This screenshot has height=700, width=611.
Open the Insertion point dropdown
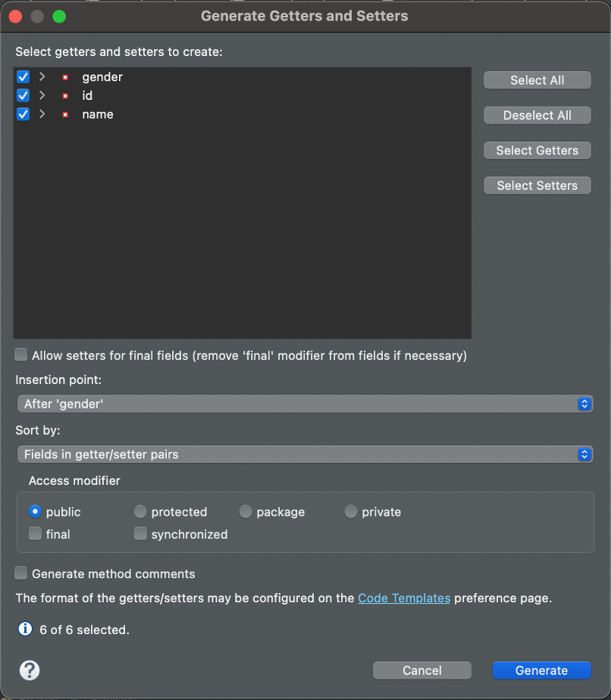pyautogui.click(x=304, y=404)
